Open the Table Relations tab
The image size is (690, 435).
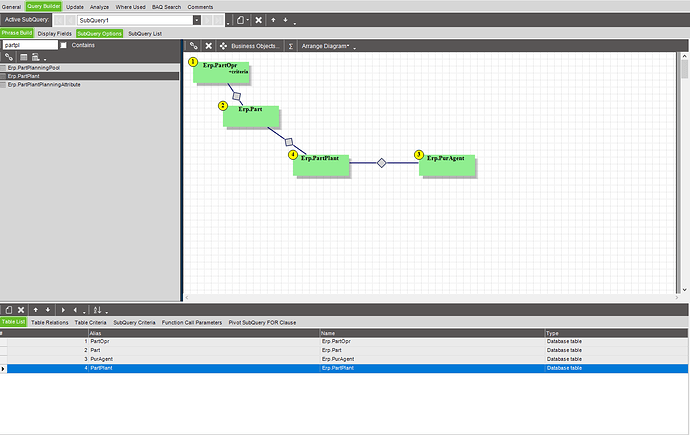point(50,322)
